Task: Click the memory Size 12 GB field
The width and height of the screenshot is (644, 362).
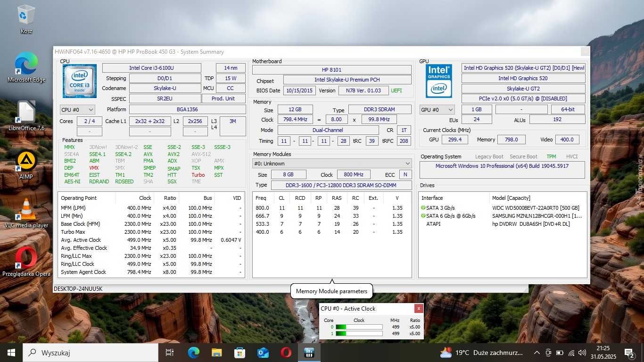Action: click(295, 110)
